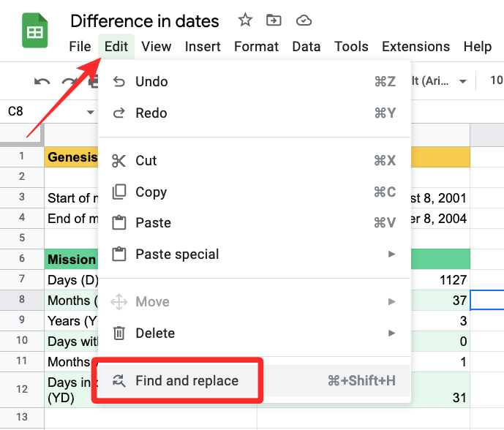The height and width of the screenshot is (430, 504).
Task: Expand the Paste special submenu
Action: 255,254
